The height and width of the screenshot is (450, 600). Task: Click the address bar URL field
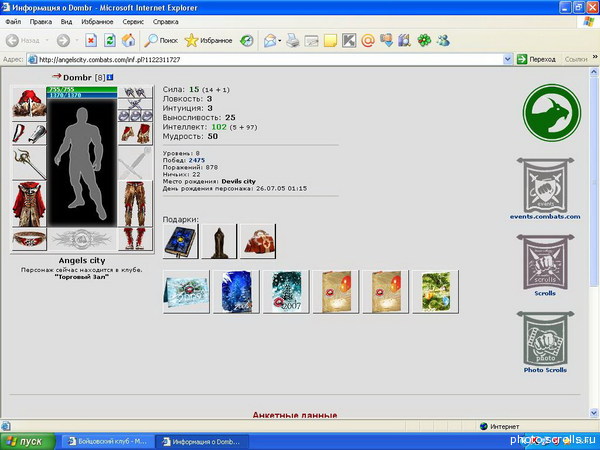coord(264,60)
